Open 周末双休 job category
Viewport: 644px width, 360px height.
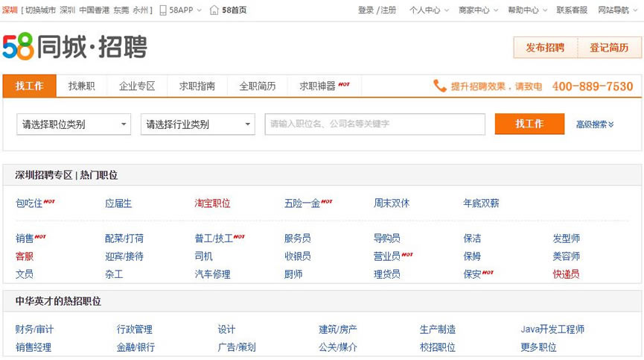coord(392,203)
